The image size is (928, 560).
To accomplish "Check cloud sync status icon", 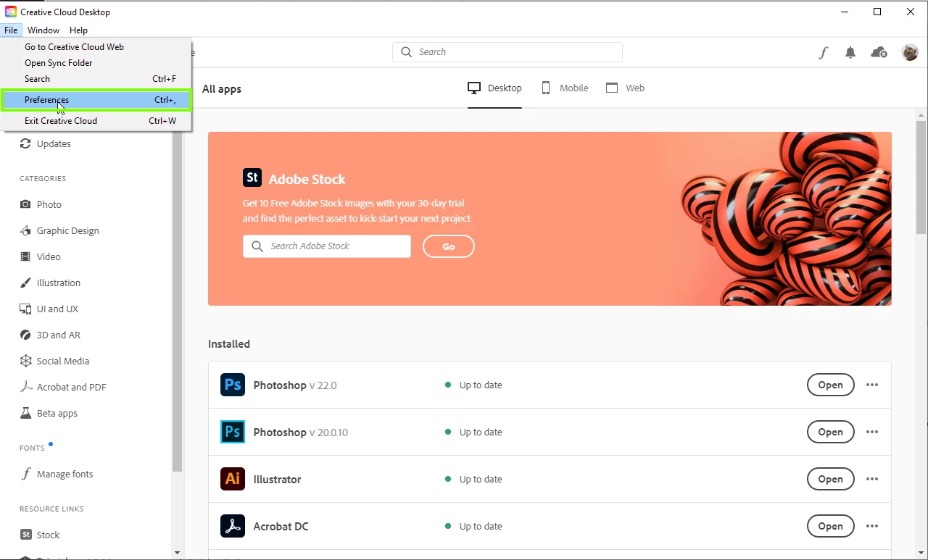I will [x=879, y=52].
